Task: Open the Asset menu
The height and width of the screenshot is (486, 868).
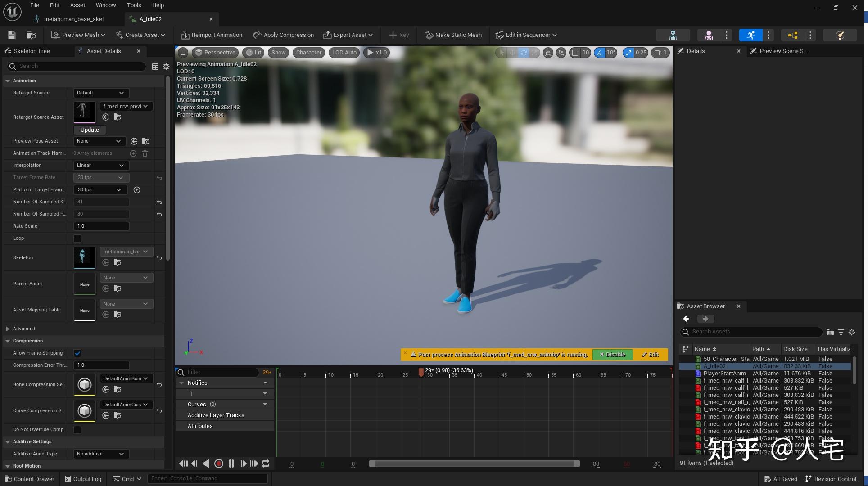Action: click(77, 5)
